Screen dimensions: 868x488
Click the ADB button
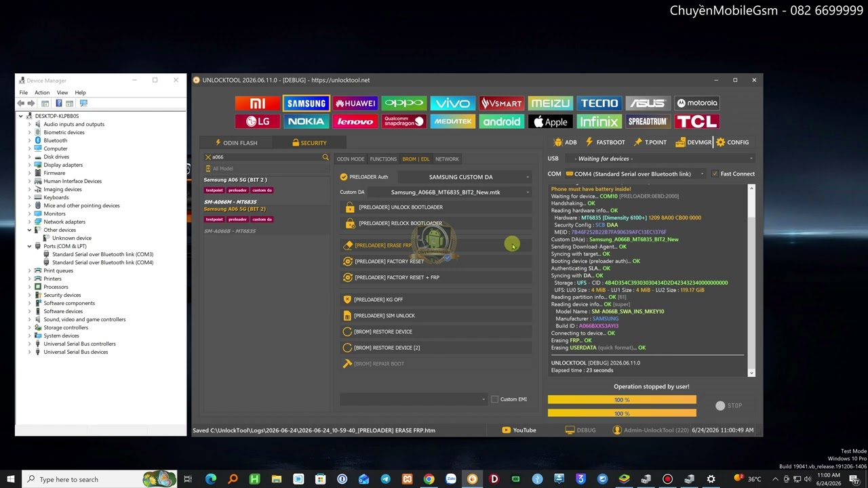[565, 142]
